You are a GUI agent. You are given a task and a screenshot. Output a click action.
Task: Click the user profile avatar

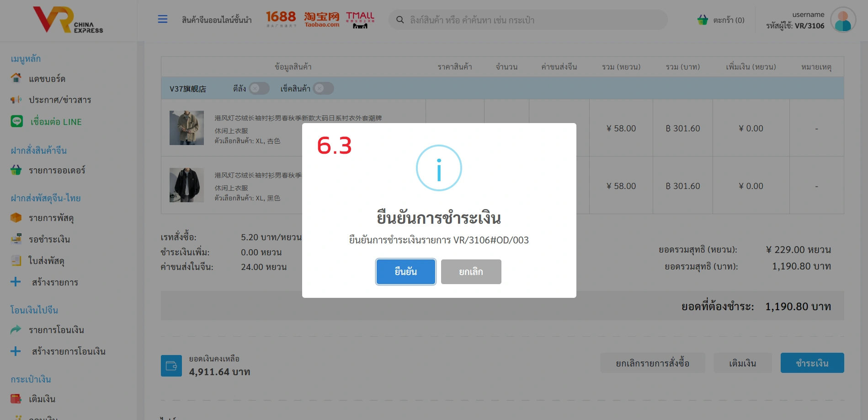click(x=843, y=20)
